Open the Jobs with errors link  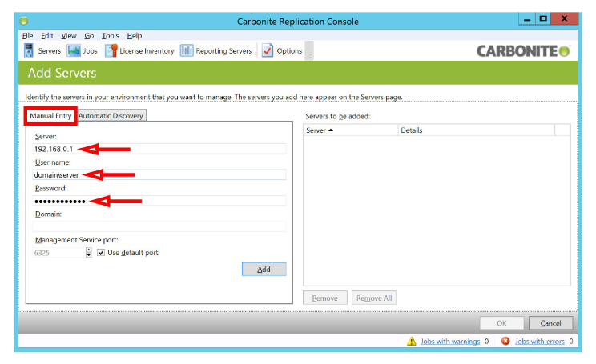[540, 342]
